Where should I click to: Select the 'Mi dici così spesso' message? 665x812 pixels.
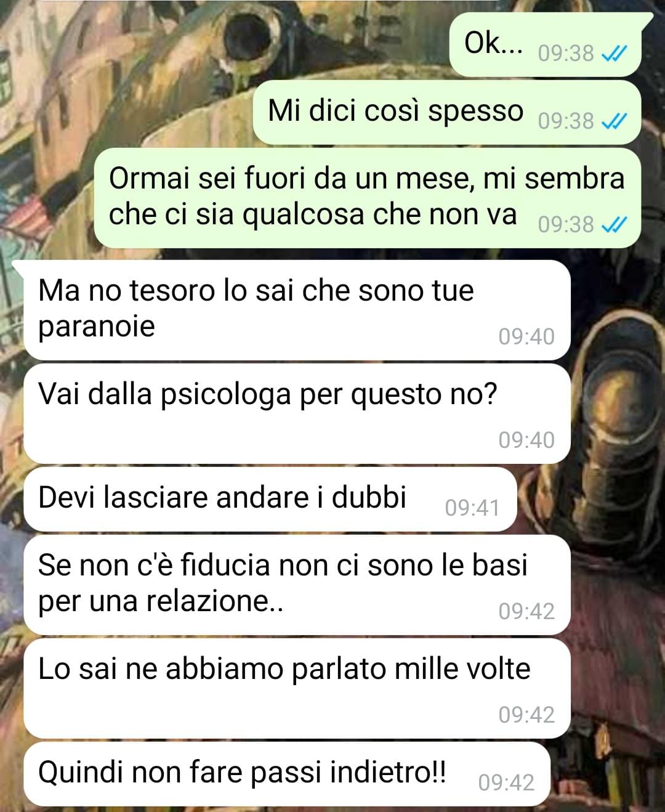pos(447,112)
